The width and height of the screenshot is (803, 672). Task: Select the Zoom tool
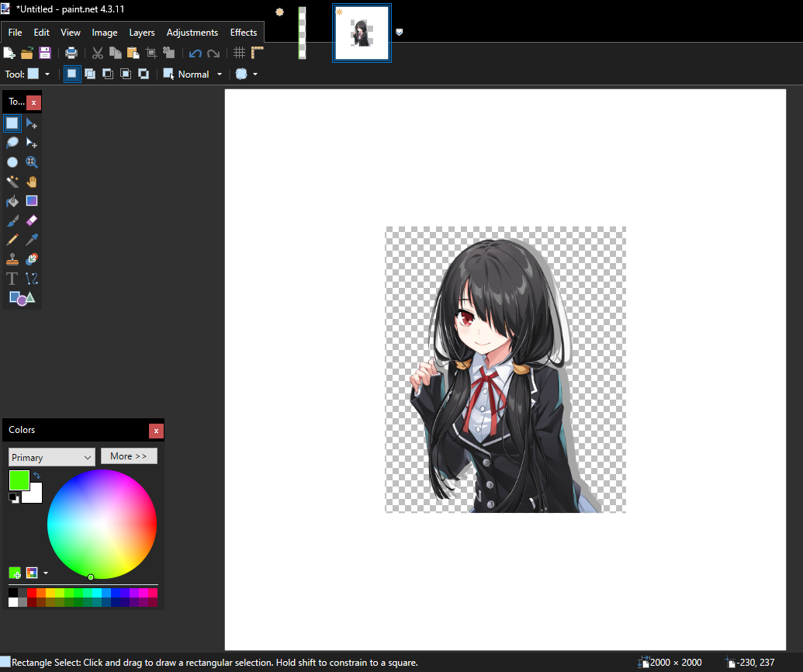coord(32,162)
